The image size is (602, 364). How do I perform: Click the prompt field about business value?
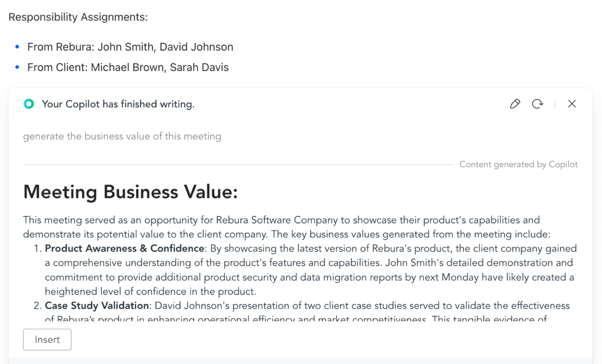point(122,136)
